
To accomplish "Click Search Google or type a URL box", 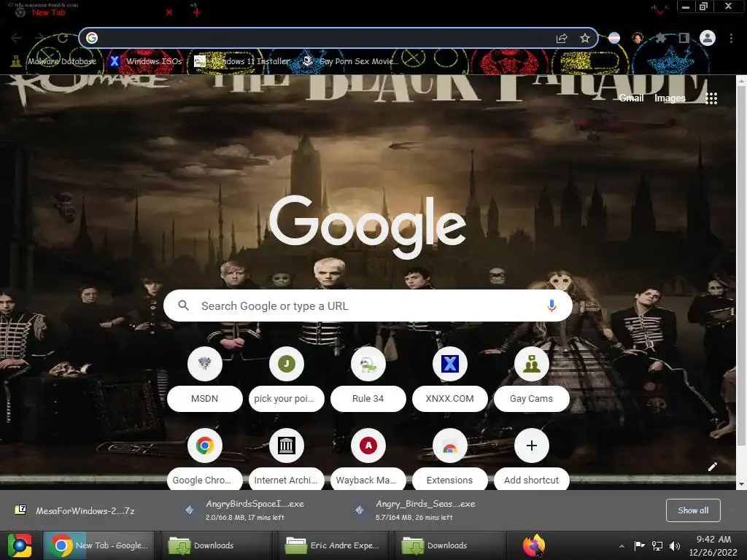I will pyautogui.click(x=368, y=306).
